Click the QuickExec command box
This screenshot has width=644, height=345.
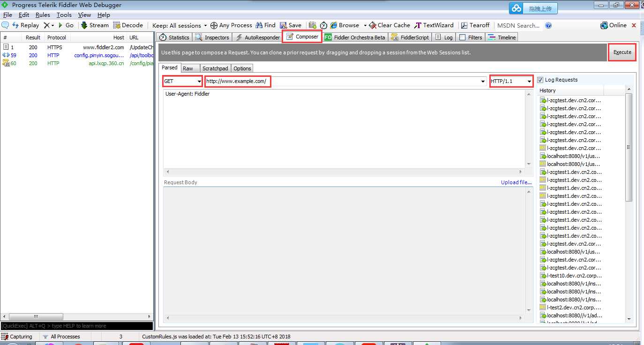tap(77, 326)
